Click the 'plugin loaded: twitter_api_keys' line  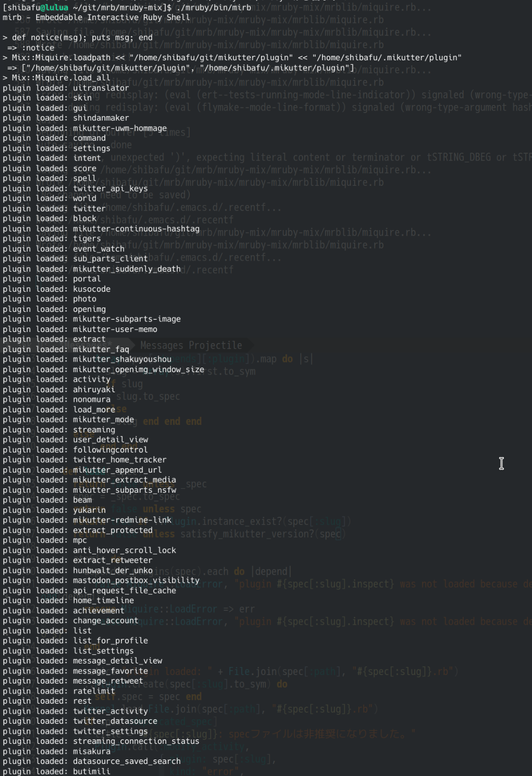pyautogui.click(x=75, y=188)
